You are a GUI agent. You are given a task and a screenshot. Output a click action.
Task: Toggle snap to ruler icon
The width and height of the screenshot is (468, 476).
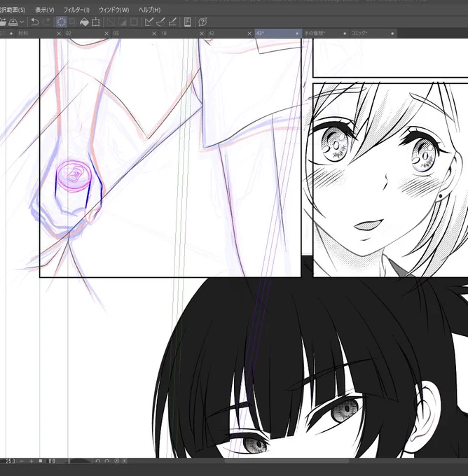point(149,22)
